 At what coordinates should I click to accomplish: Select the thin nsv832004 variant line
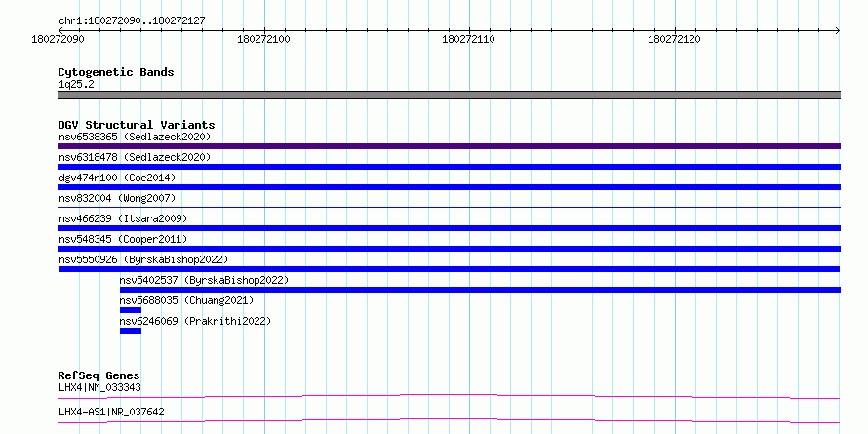coord(450,207)
